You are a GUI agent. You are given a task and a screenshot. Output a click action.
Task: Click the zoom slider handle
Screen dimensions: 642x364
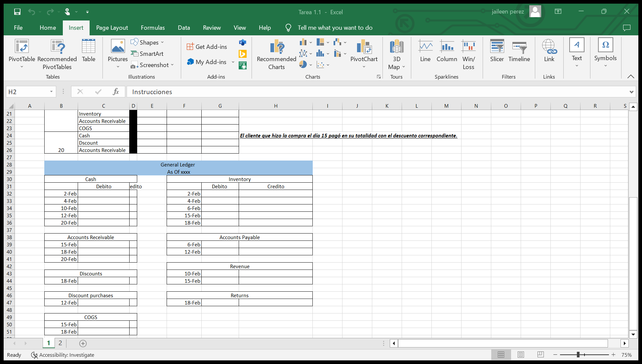[x=578, y=355]
